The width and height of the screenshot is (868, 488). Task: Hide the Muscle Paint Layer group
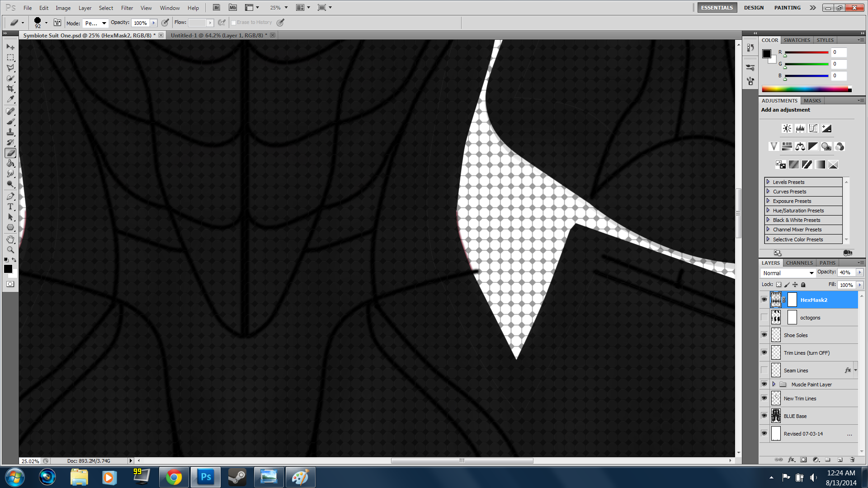764,384
